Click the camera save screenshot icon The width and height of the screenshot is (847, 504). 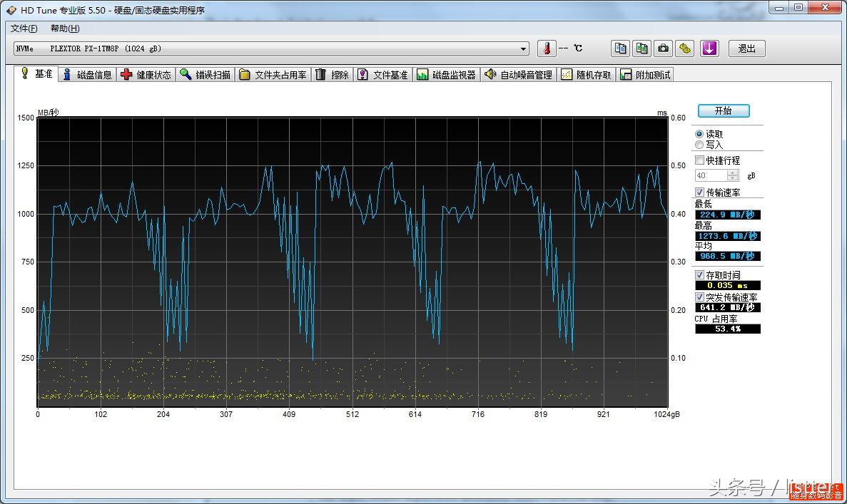pos(664,48)
